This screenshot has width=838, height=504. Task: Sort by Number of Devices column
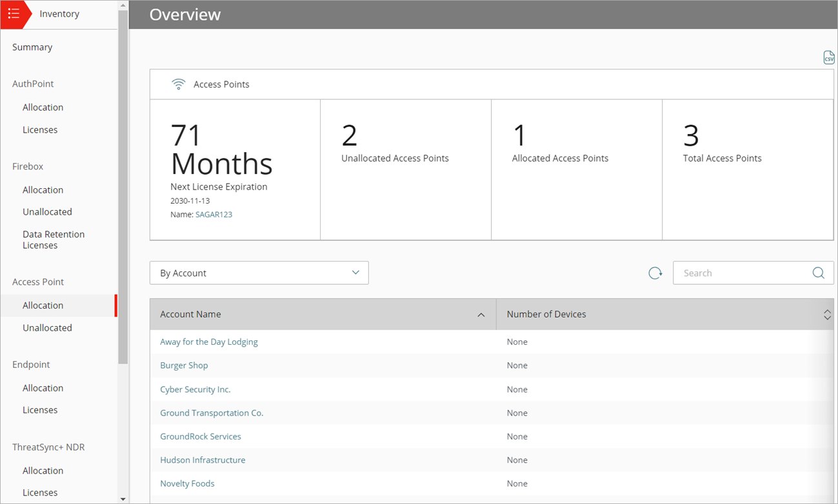[x=827, y=315]
